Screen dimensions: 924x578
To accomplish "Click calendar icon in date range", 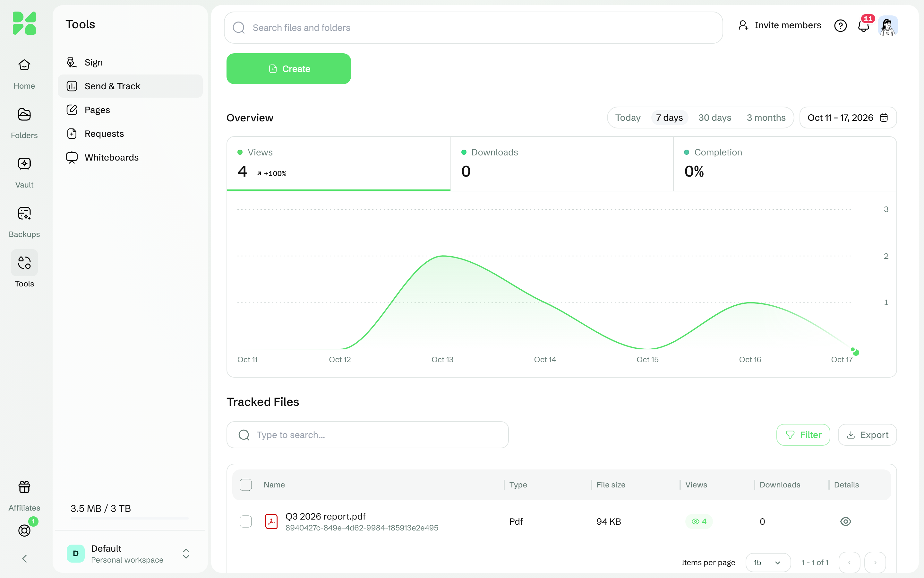I will (884, 117).
